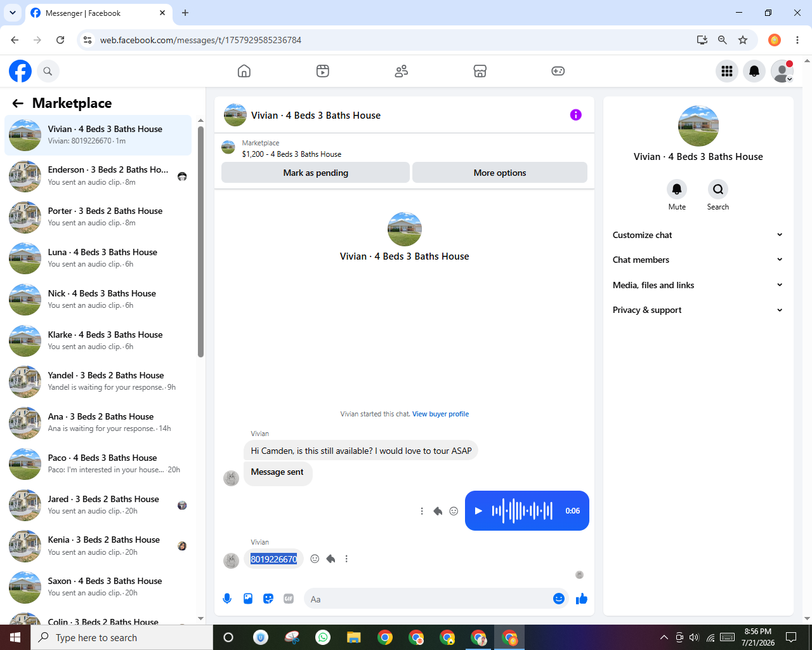
Task: Select the Jared 3 Beds 2 Baths conversation
Action: [98, 505]
